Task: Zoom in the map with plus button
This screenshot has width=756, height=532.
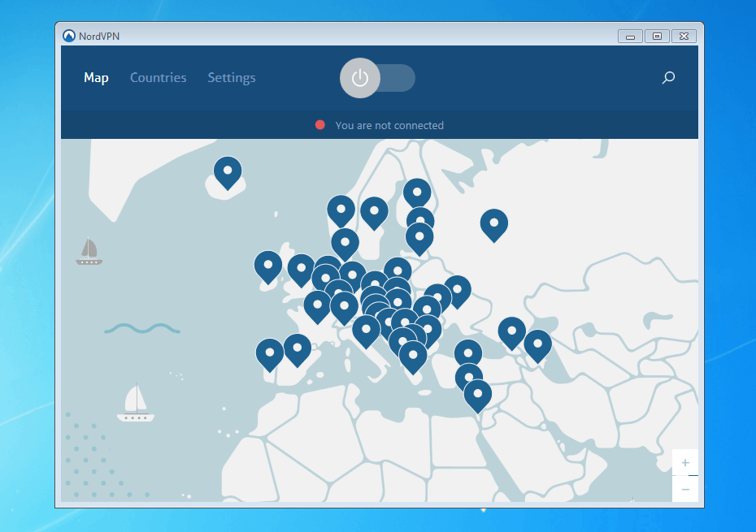Action: 685,463
